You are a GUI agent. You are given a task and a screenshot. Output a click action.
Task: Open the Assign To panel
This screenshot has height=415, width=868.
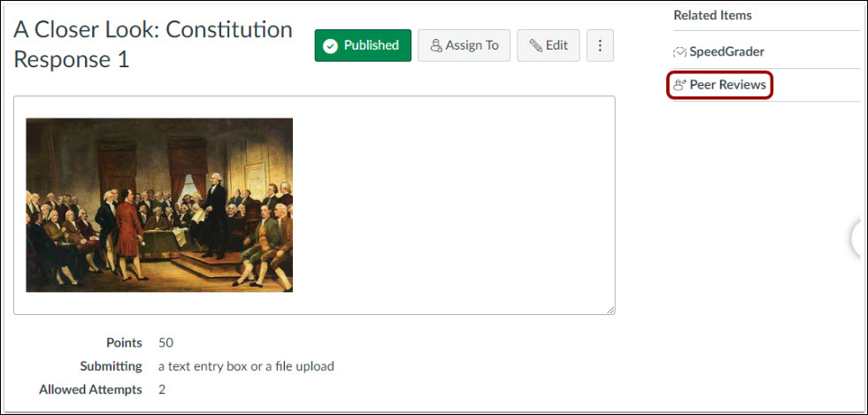[464, 45]
